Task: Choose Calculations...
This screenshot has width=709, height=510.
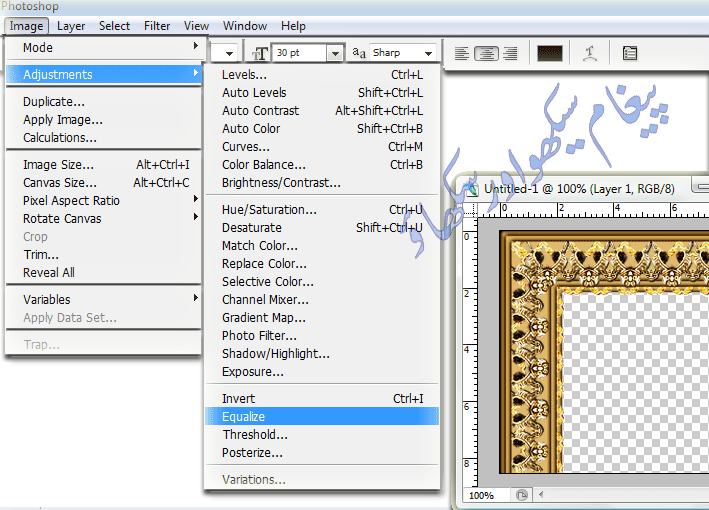Action: coord(103,138)
